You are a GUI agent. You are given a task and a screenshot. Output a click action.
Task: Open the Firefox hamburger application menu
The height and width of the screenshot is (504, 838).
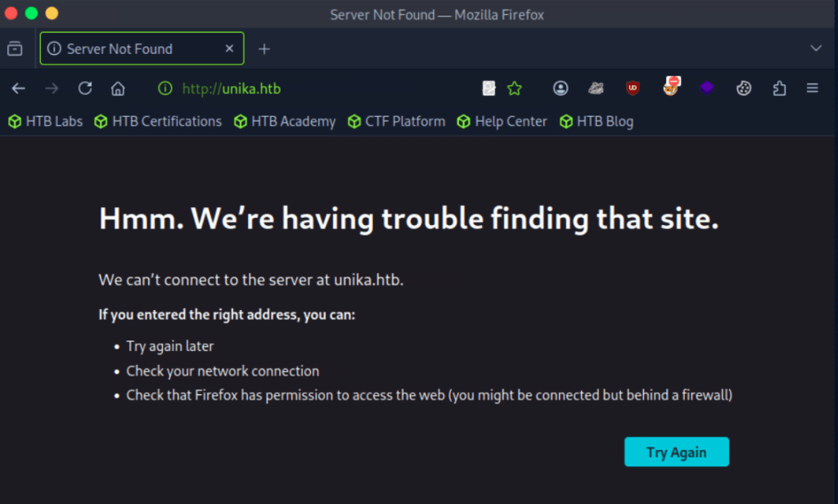[812, 88]
